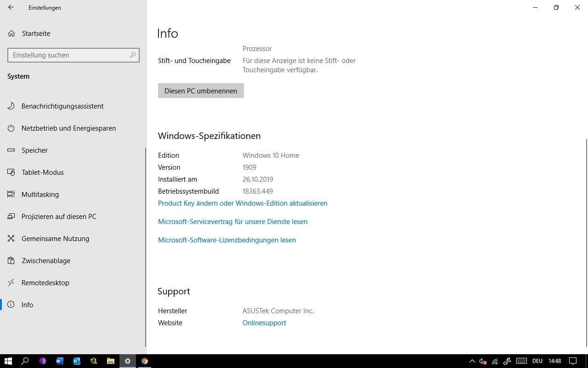Open Outlook from the taskbar
Screen dimensions: 588x368
pos(77,361)
